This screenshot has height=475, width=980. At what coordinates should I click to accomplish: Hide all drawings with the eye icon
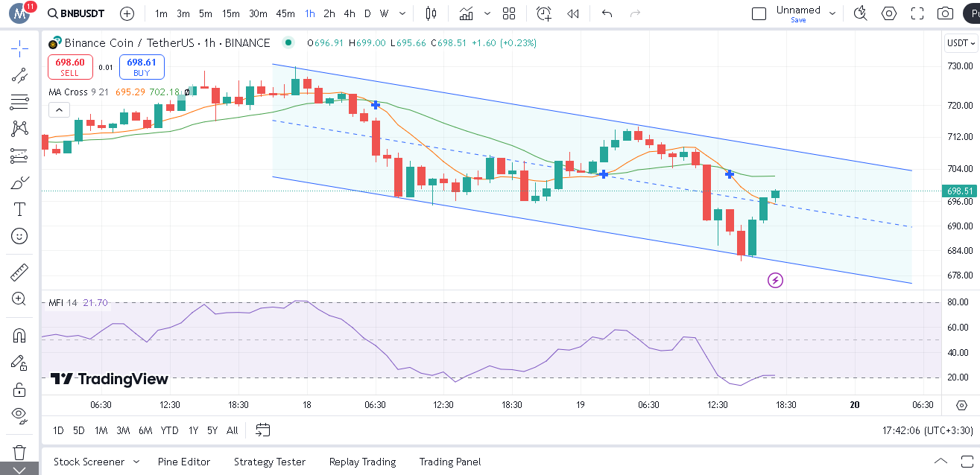pos(19,415)
